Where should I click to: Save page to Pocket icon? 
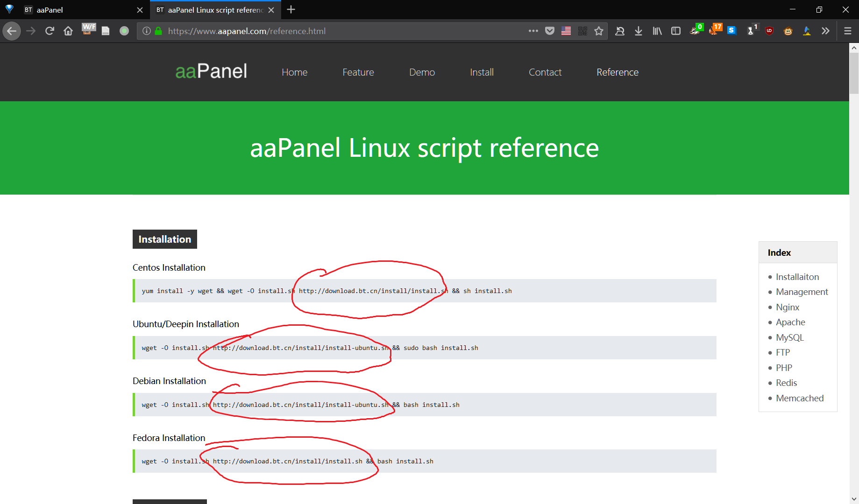pyautogui.click(x=550, y=31)
